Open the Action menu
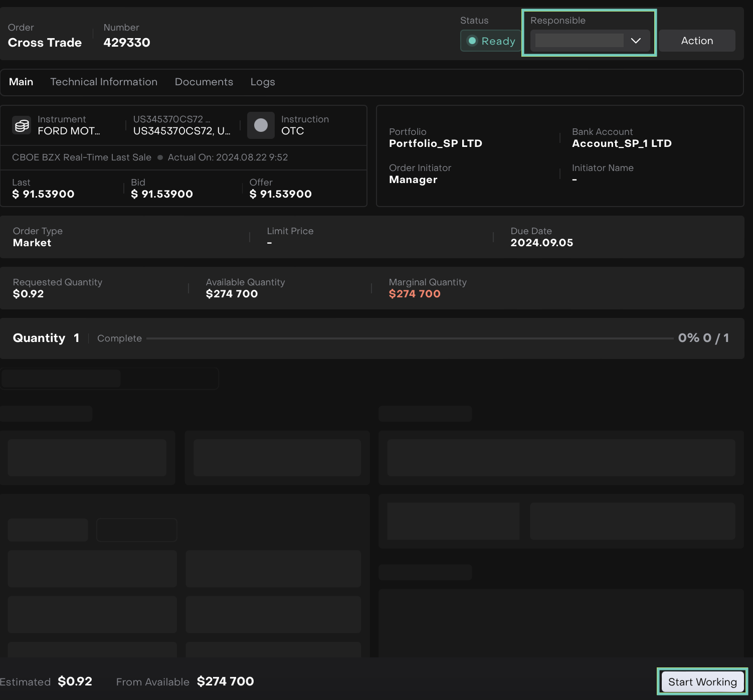This screenshot has width=753, height=700. pos(696,41)
